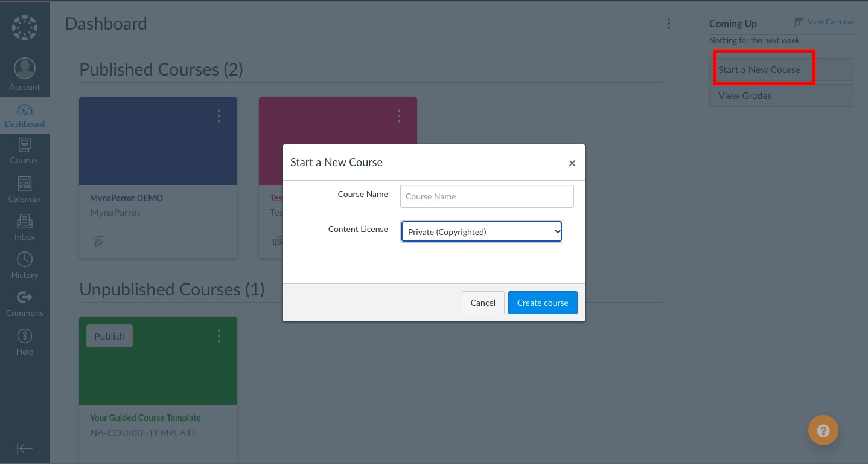
Task: Open MynaParrot DEMO discussions icon
Action: [x=99, y=241]
